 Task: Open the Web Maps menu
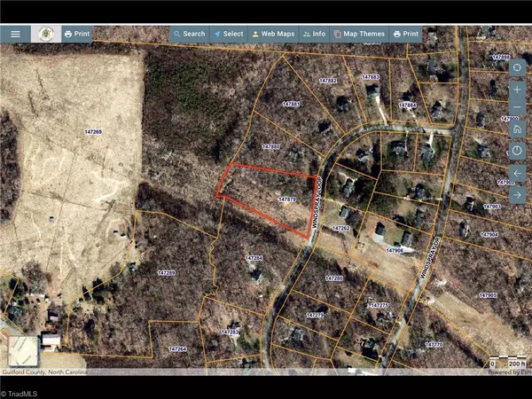point(273,34)
